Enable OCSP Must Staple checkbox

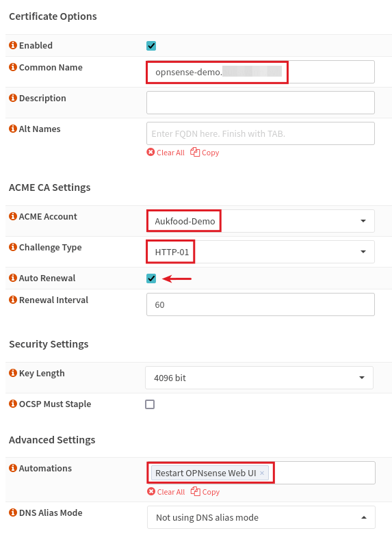coord(150,404)
